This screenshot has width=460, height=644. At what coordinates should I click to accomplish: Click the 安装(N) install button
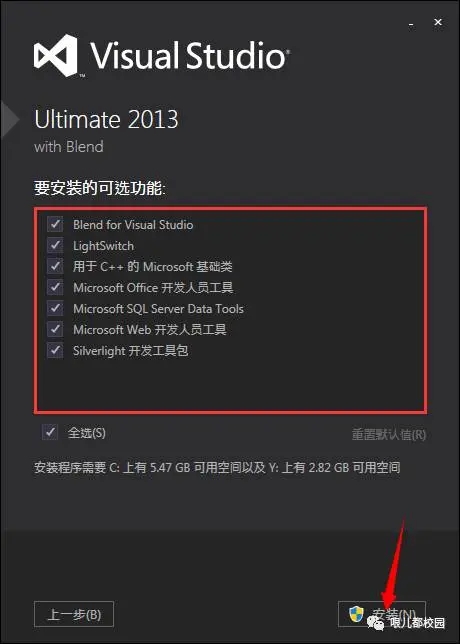coord(382,614)
